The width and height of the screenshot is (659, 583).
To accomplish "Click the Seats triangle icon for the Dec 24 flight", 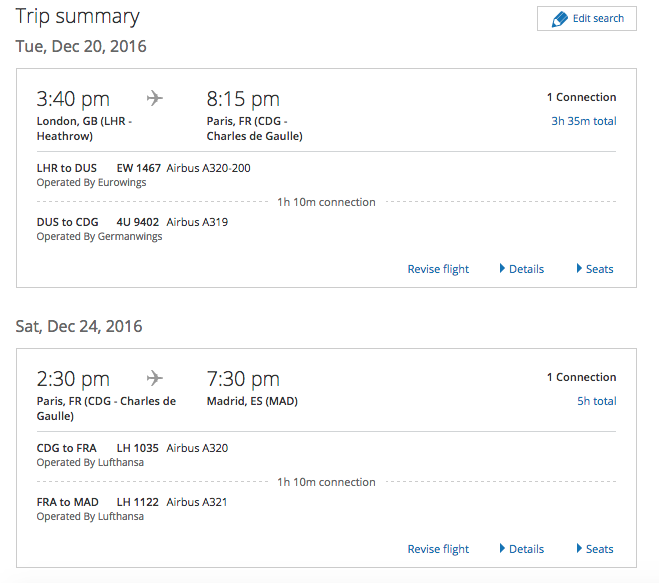I will point(579,548).
